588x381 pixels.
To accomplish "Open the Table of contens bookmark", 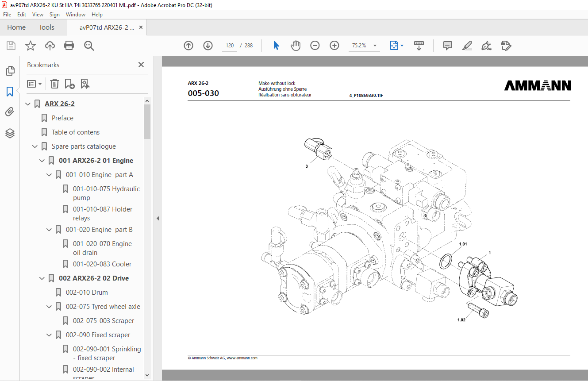I will coord(76,132).
